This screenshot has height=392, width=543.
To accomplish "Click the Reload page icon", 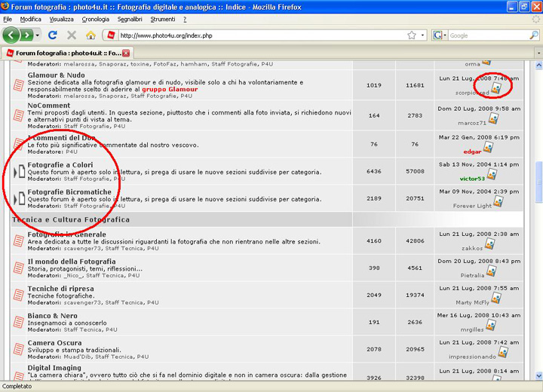I will point(52,35).
